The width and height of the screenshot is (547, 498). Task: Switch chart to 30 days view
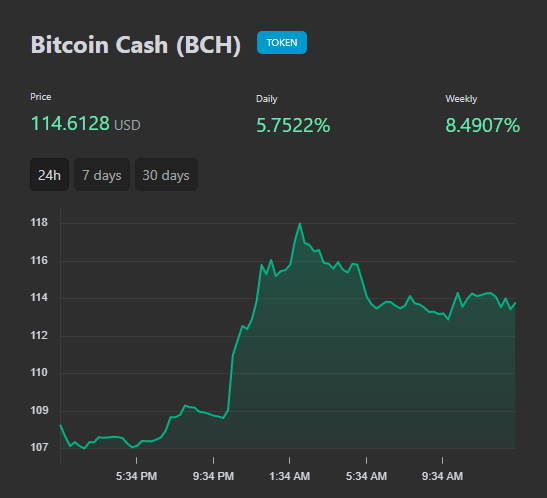166,175
